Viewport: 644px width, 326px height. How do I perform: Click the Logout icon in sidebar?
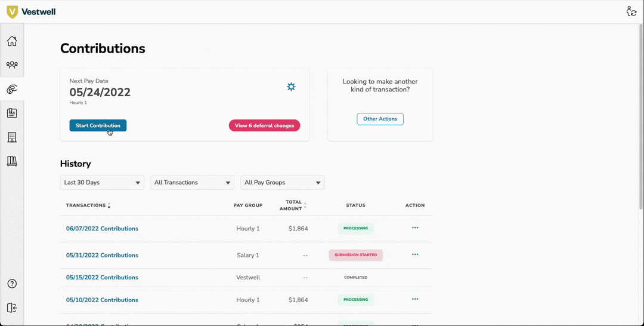(12, 307)
